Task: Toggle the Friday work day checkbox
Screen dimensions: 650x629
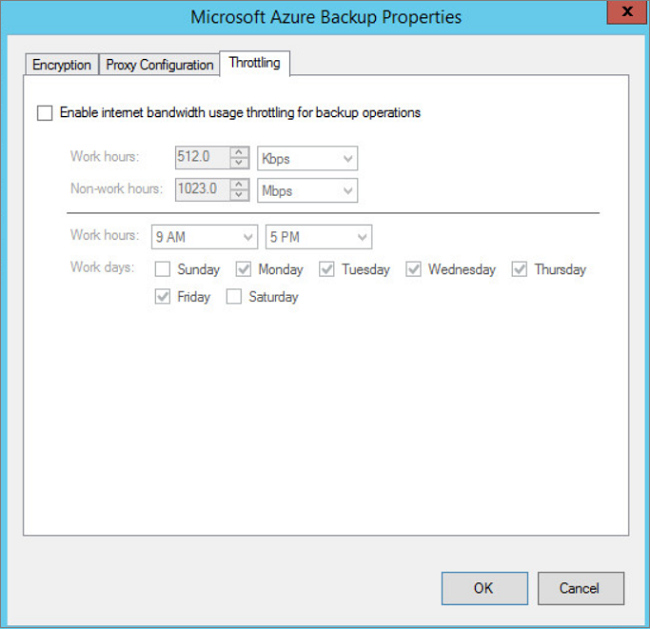Action: point(162,297)
